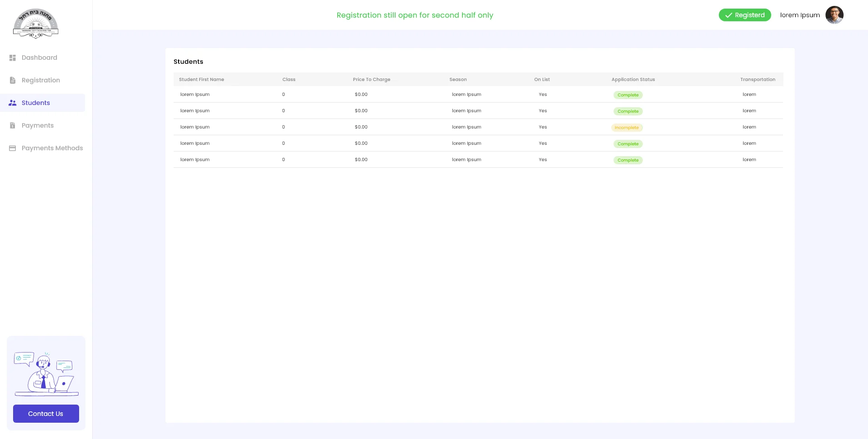Click the green Registerd status button
This screenshot has height=439, width=868.
(x=745, y=15)
